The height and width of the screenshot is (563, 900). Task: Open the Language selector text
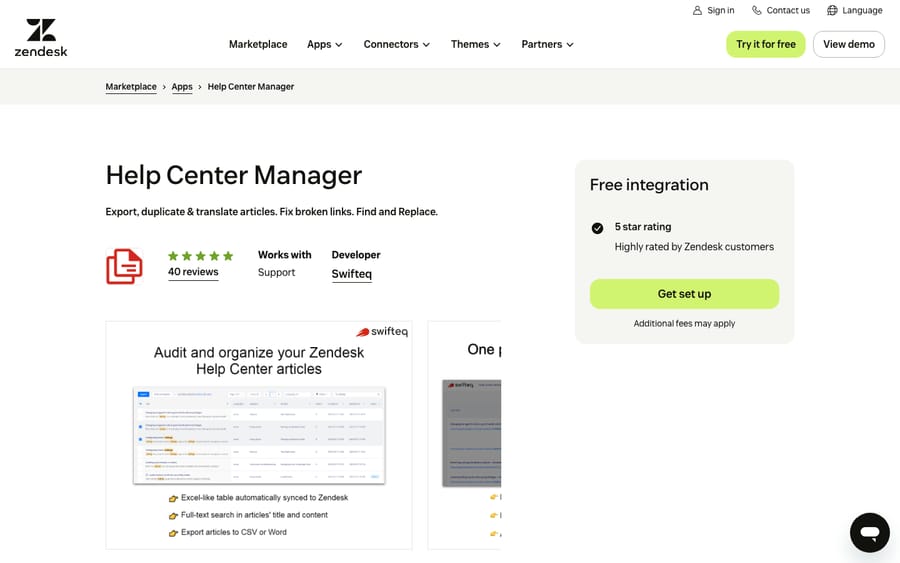(x=862, y=10)
